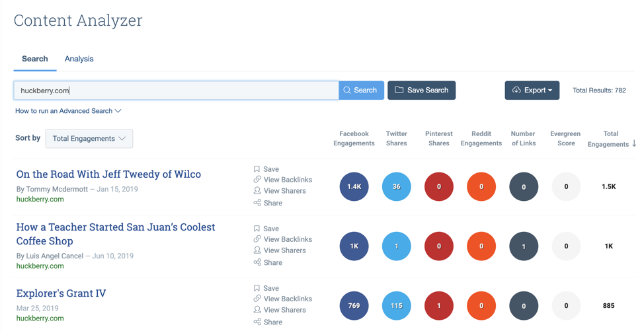Click Save Search button
Viewport: 644px width, 333px height.
point(421,91)
